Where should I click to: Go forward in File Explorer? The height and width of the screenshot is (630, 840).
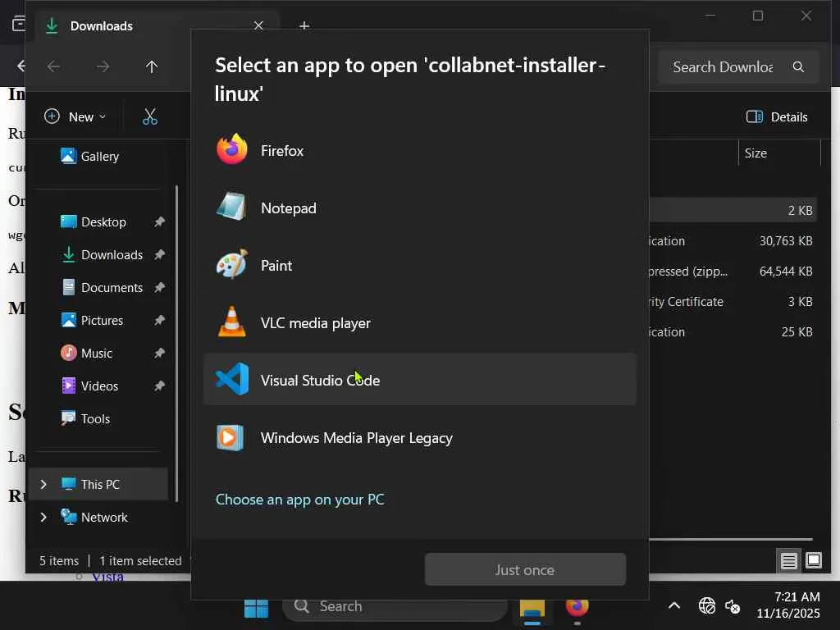pyautogui.click(x=103, y=66)
